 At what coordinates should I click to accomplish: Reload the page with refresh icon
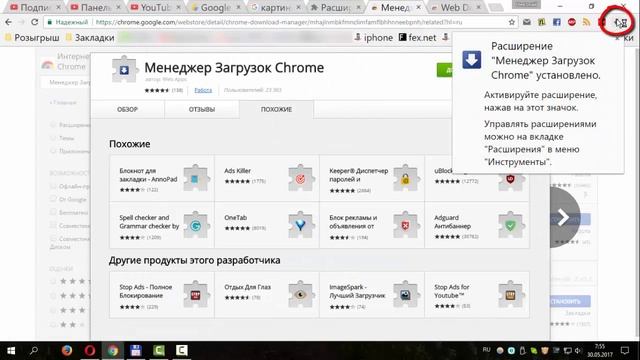coord(35,22)
